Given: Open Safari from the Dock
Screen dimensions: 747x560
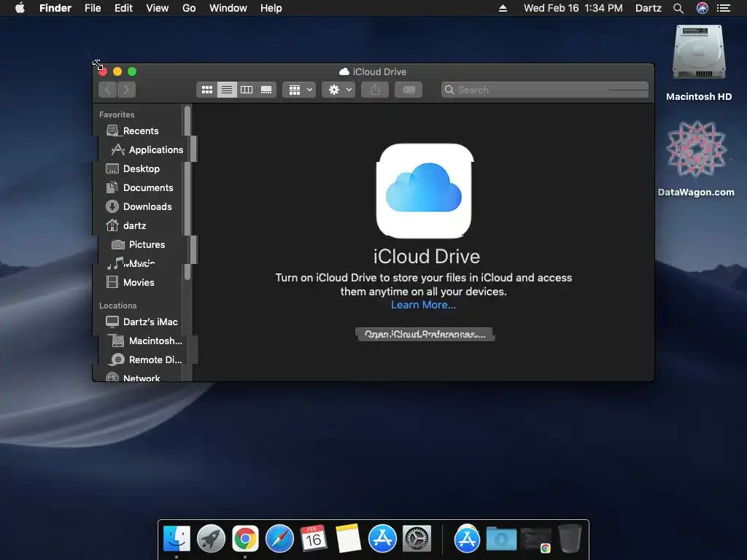Looking at the screenshot, I should coord(279,539).
